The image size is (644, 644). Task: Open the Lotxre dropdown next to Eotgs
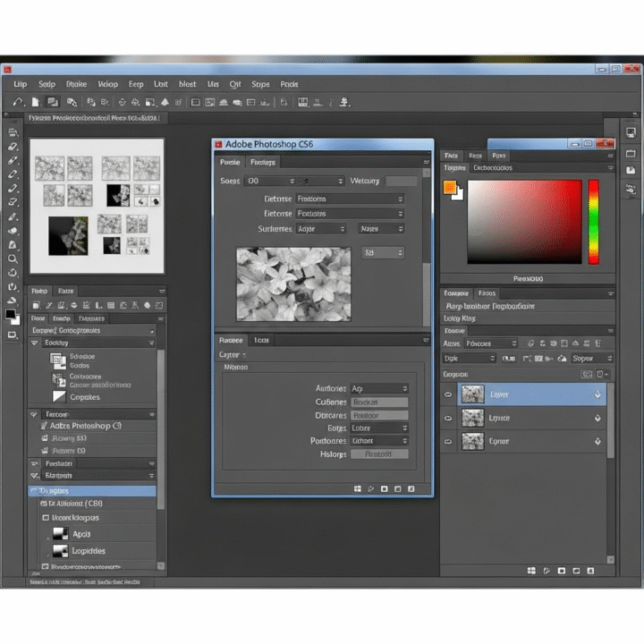379,428
